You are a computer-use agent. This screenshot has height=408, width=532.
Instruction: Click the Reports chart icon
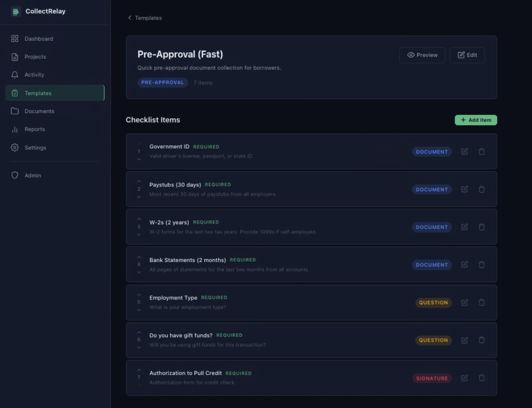(15, 129)
